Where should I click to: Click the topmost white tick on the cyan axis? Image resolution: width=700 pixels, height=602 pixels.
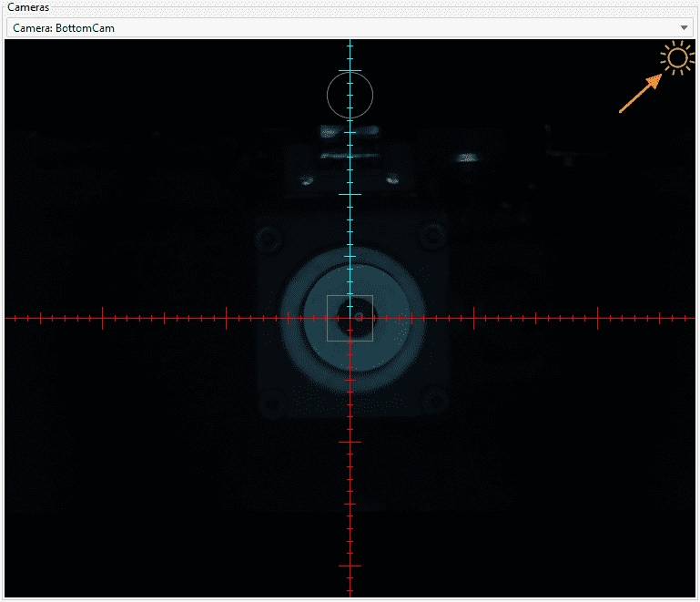pos(350,71)
